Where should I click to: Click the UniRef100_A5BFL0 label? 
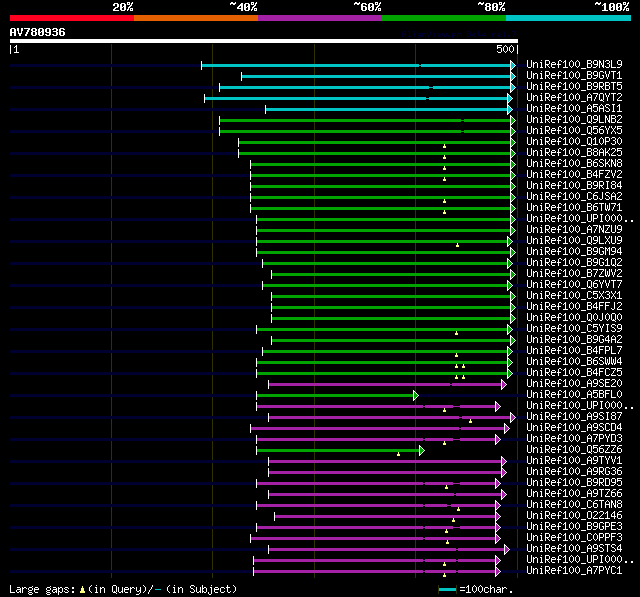click(x=574, y=395)
